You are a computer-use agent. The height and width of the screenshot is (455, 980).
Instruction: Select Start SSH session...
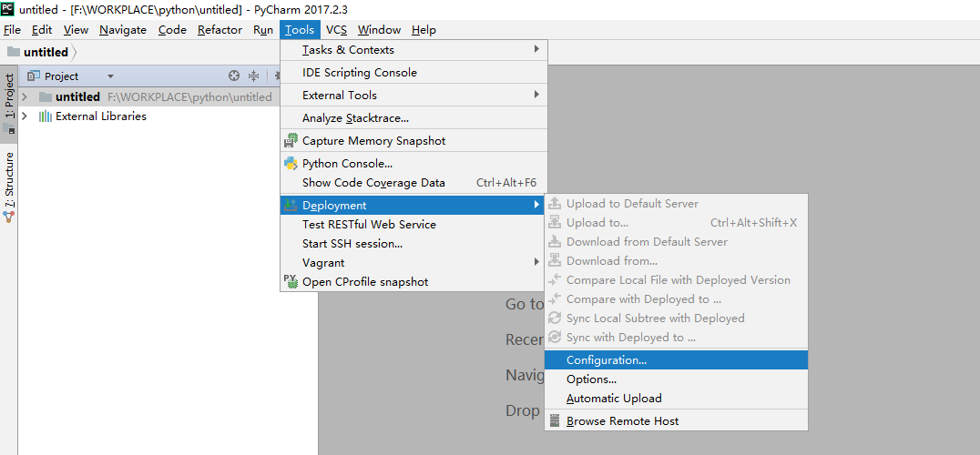(413, 243)
